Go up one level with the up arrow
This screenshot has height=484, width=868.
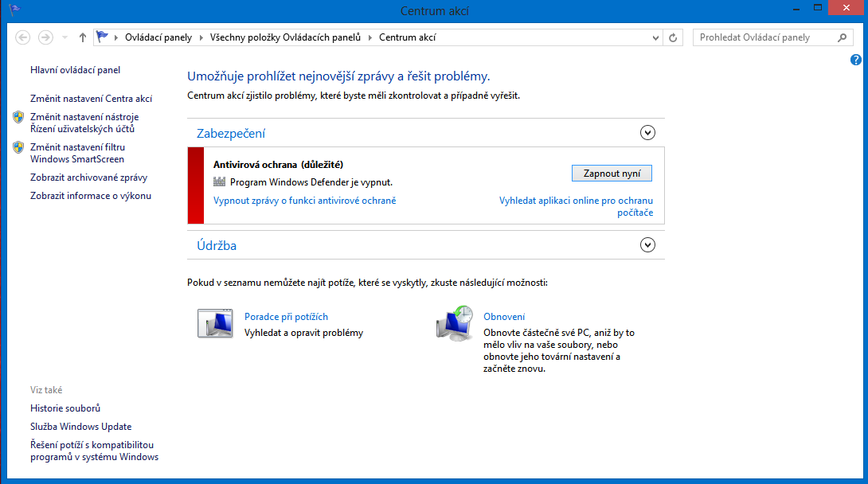point(83,37)
